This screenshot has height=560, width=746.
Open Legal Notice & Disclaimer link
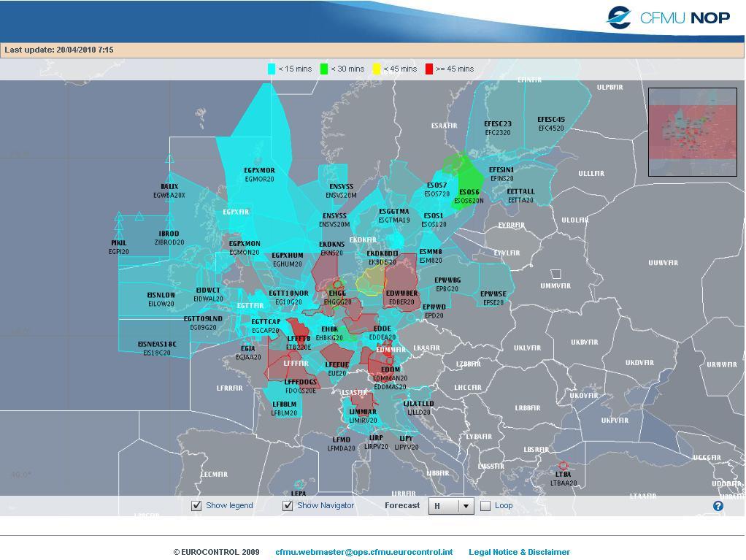(x=519, y=552)
